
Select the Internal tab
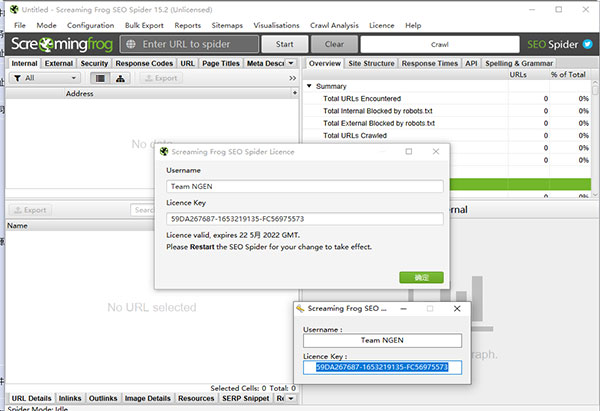24,63
